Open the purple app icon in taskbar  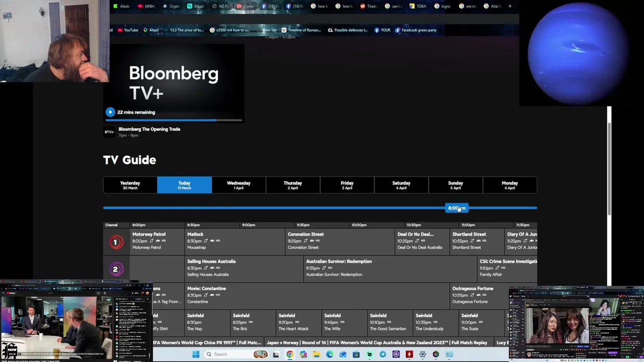coord(396,354)
